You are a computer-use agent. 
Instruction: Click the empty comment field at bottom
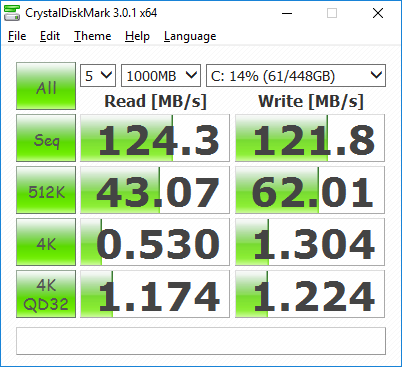point(201,341)
